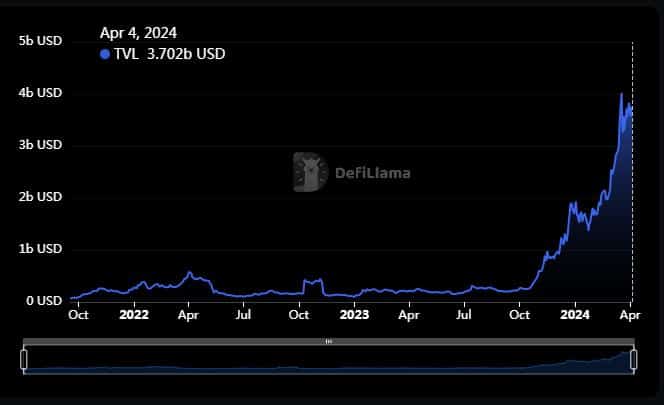Click the blue TVL legend dot
The height and width of the screenshot is (405, 664).
105,54
